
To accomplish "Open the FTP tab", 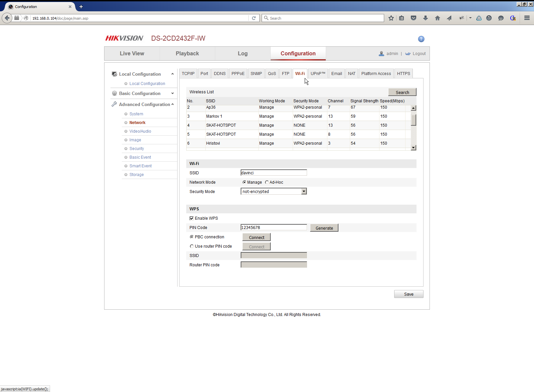I will coord(286,74).
